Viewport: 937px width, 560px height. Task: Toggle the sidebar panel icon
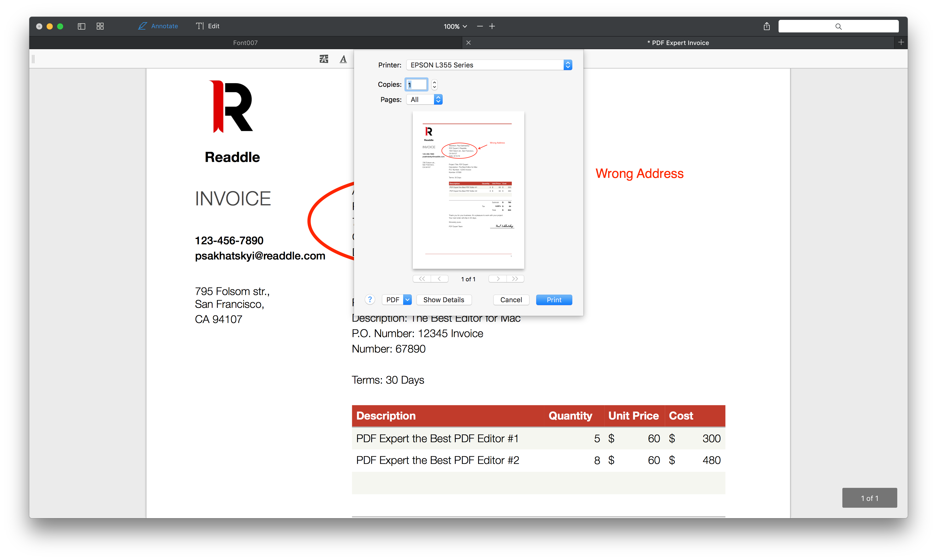(82, 26)
